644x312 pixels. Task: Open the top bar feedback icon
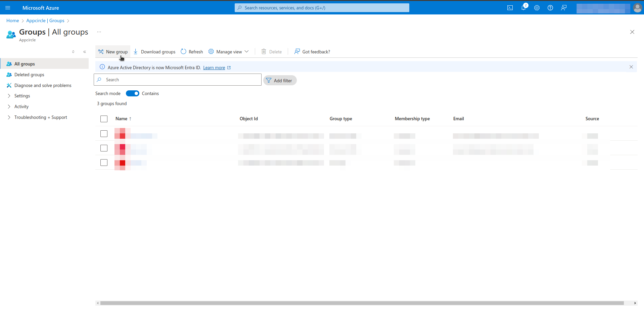[x=564, y=8]
